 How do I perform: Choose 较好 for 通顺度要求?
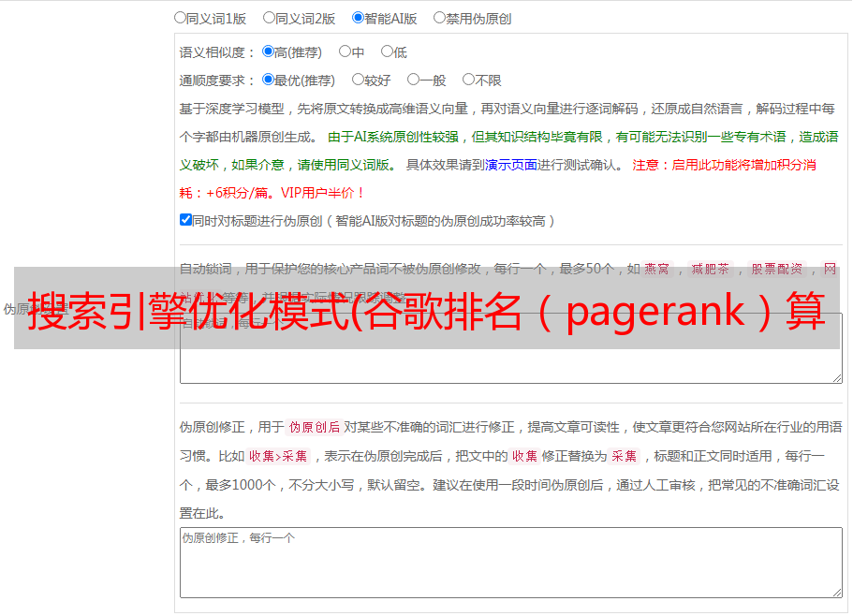[x=358, y=81]
